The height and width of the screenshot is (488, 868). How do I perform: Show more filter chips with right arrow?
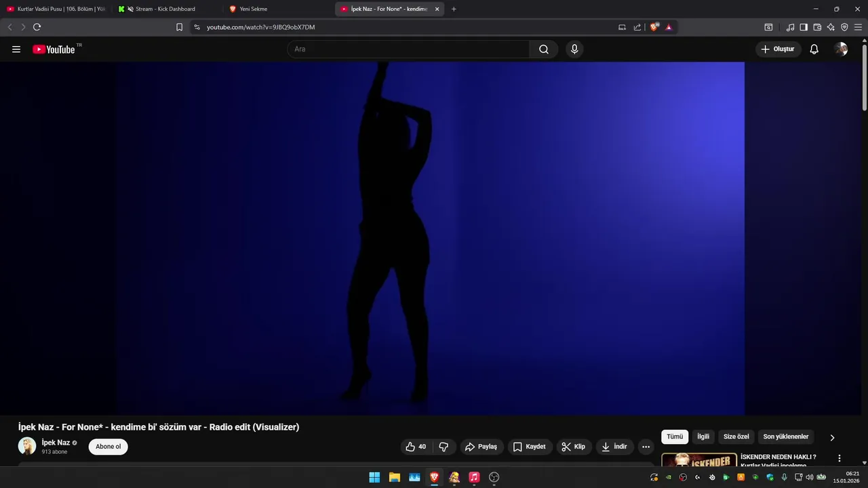coord(832,437)
